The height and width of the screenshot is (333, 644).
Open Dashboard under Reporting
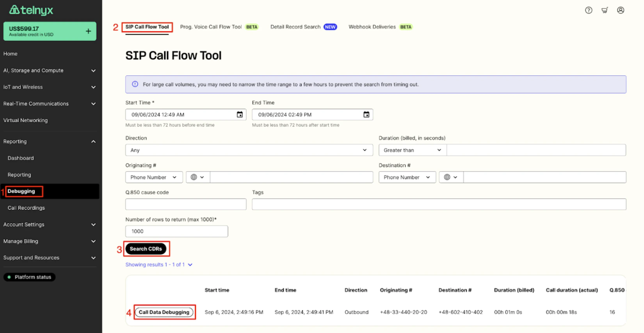(21, 158)
